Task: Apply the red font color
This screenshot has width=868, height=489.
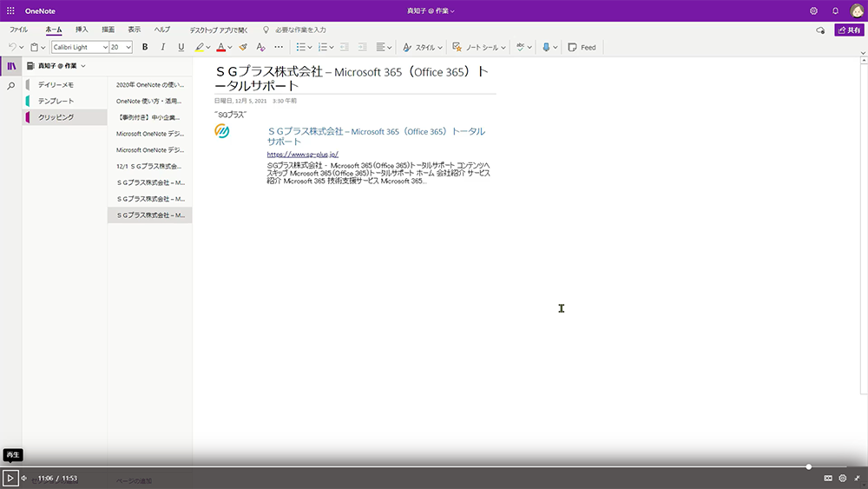Action: (x=220, y=47)
